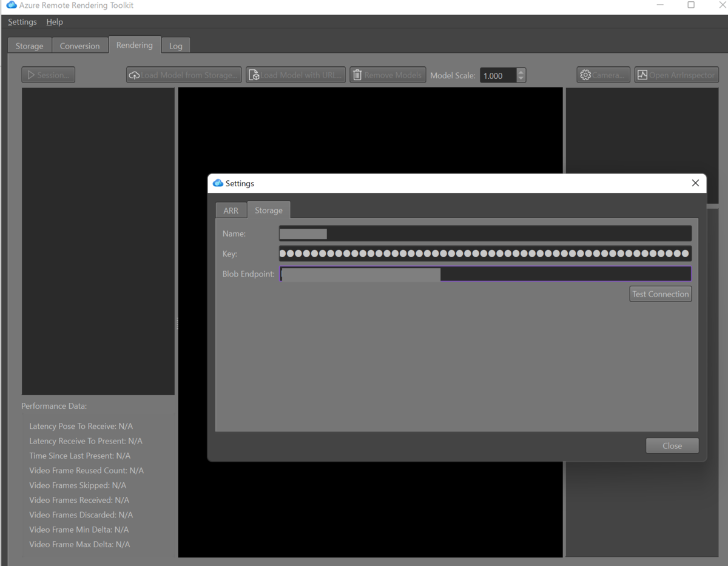The image size is (728, 566).
Task: Click the Model Scale value field
Action: click(x=498, y=75)
